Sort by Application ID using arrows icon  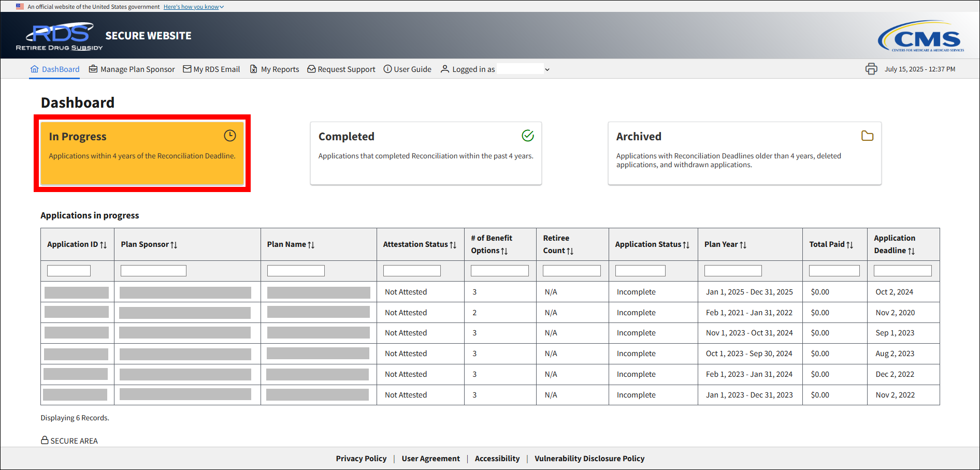tap(104, 245)
